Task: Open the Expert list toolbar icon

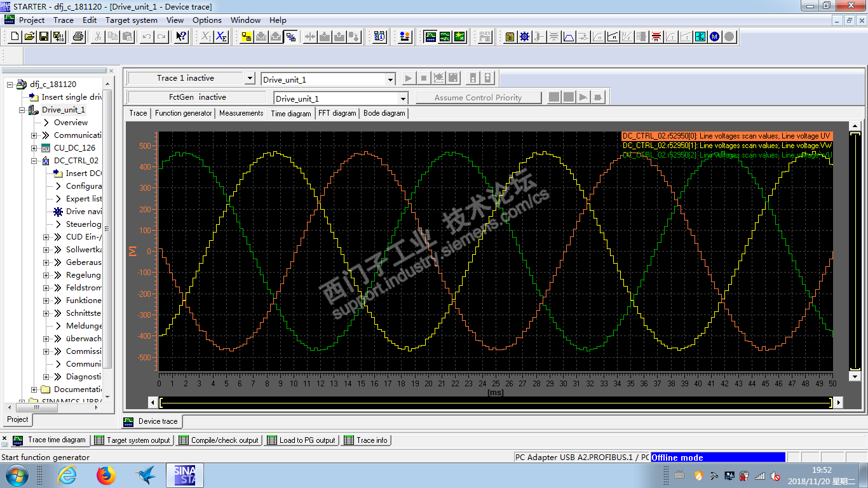Action: (x=510, y=37)
